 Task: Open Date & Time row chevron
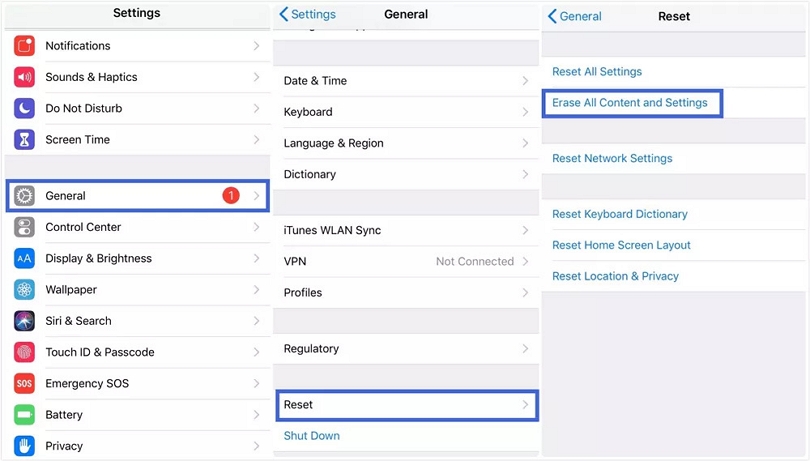[x=525, y=81]
